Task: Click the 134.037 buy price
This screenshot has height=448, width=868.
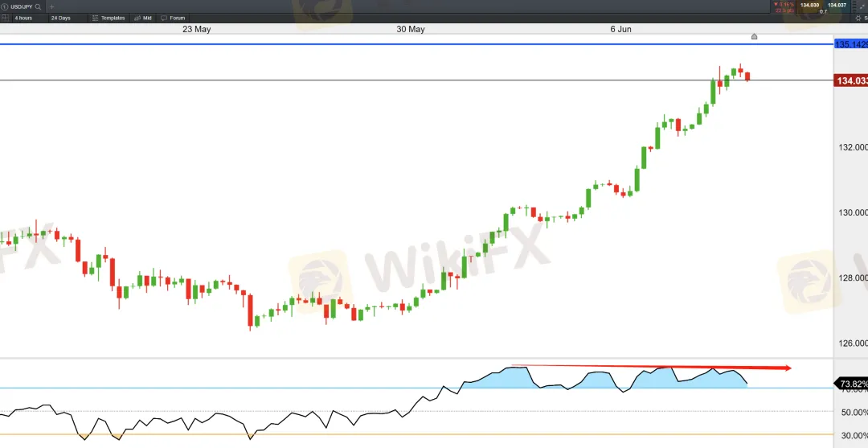Action: (837, 5)
